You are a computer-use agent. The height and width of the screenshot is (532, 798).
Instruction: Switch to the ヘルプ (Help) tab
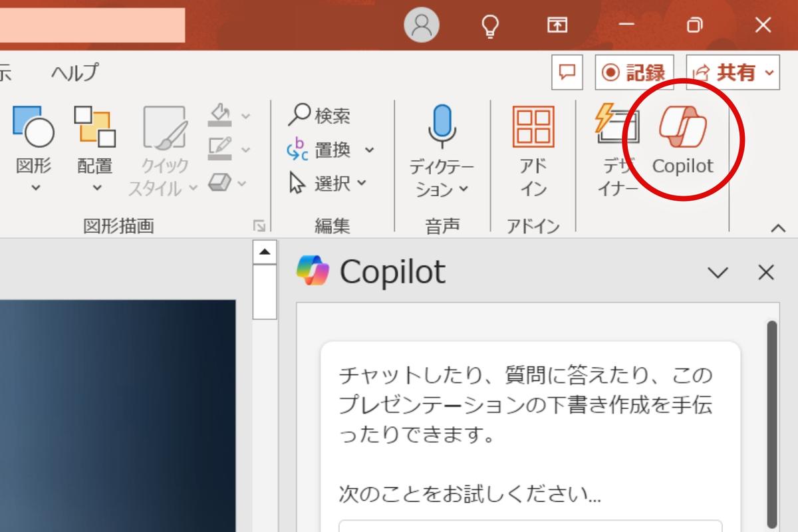(x=73, y=71)
